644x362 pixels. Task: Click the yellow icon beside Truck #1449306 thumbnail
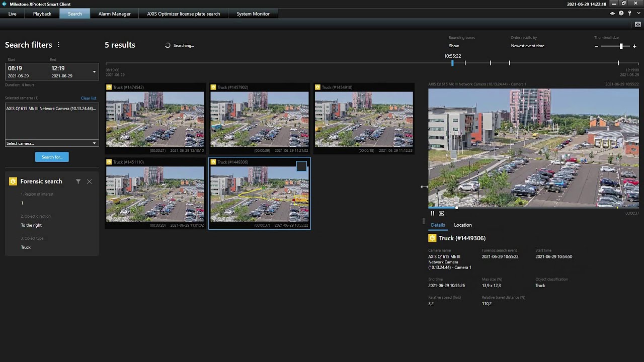pyautogui.click(x=213, y=162)
